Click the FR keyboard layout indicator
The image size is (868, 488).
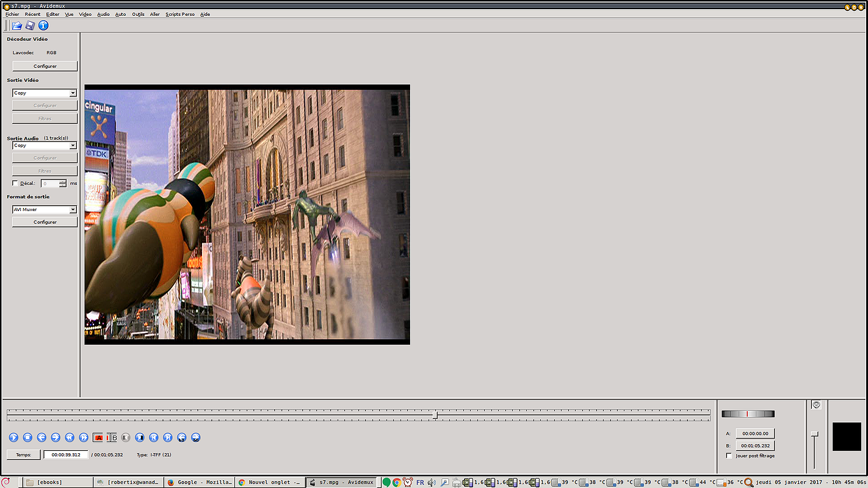[420, 483]
